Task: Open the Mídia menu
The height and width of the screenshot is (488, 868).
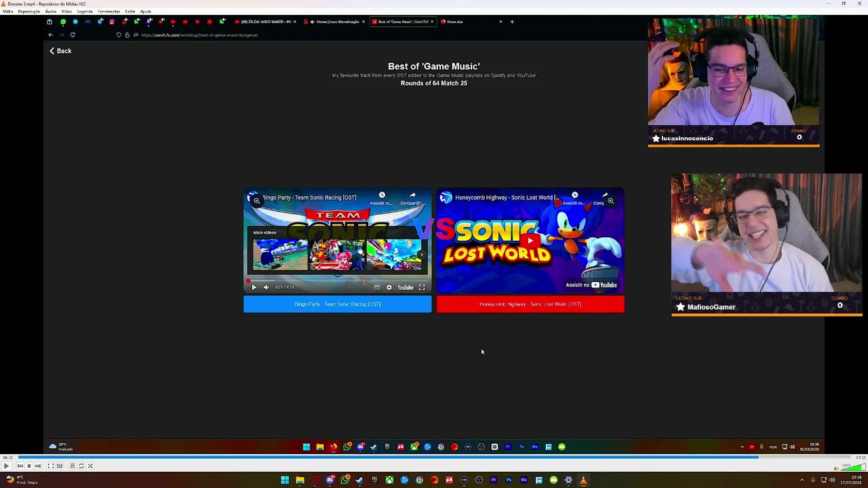Action: coord(7,12)
